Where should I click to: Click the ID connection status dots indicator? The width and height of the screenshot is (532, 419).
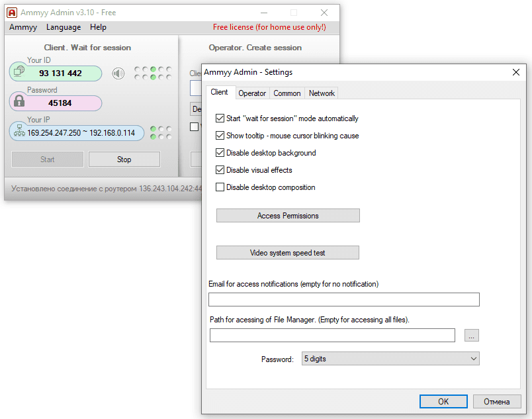click(153, 73)
